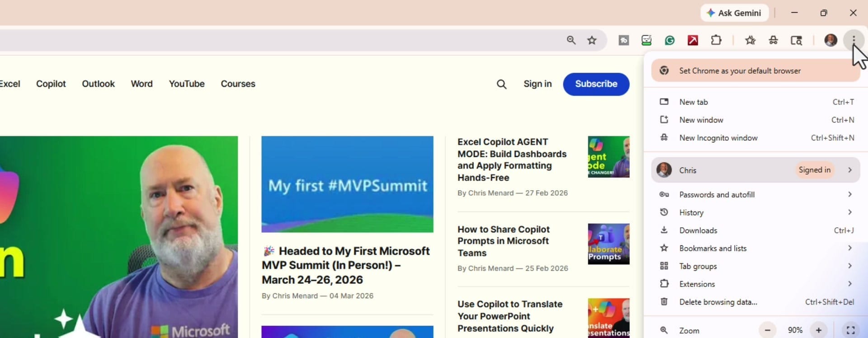Click the Delete browsing data trash icon
Viewport: 868px width, 338px height.
coord(664,301)
